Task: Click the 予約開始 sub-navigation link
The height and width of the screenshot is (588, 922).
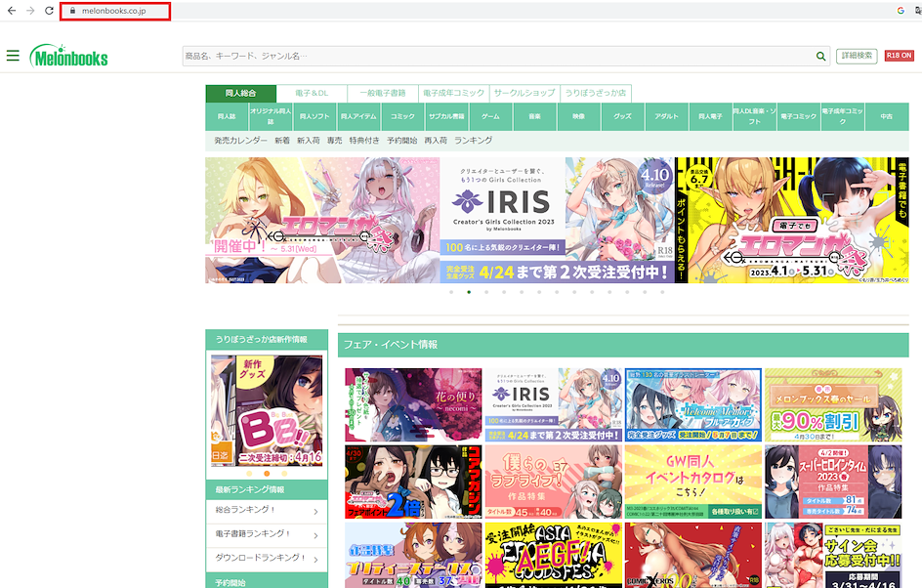Action: pos(401,141)
